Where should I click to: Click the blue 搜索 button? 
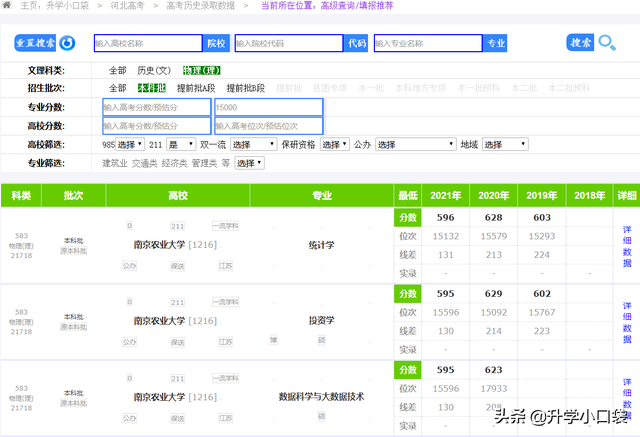point(580,42)
